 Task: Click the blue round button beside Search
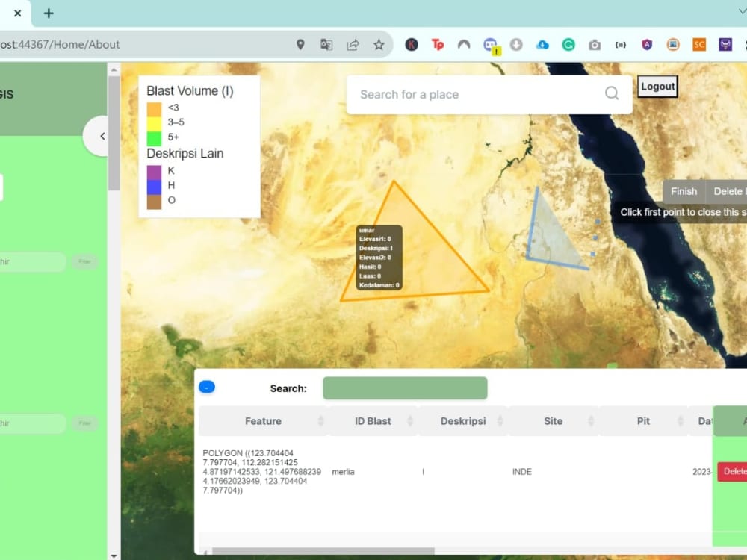[x=207, y=387]
